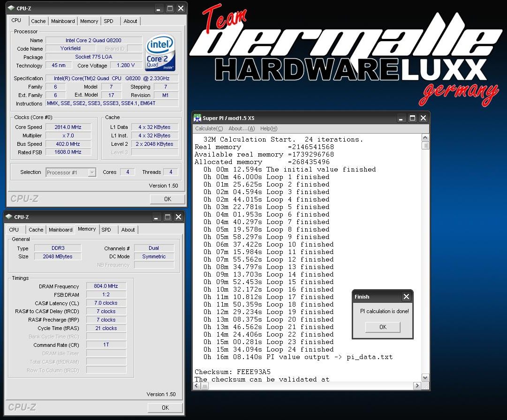Click the Channels # Dual field
The width and height of the screenshot is (507, 420).
point(154,248)
